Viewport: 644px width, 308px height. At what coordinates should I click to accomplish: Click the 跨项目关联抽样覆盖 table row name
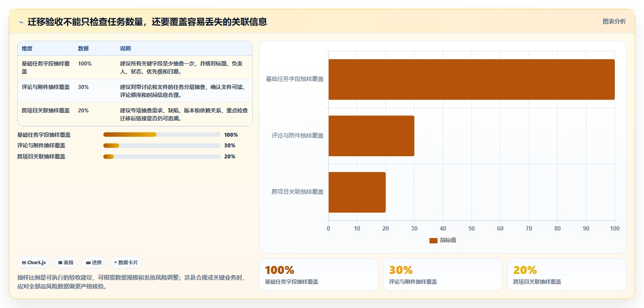point(46,111)
